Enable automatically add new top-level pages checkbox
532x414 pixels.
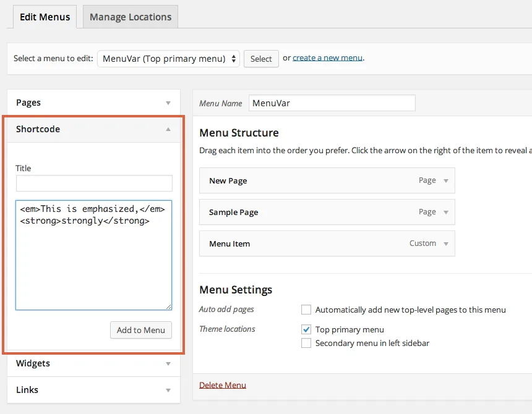tap(306, 310)
